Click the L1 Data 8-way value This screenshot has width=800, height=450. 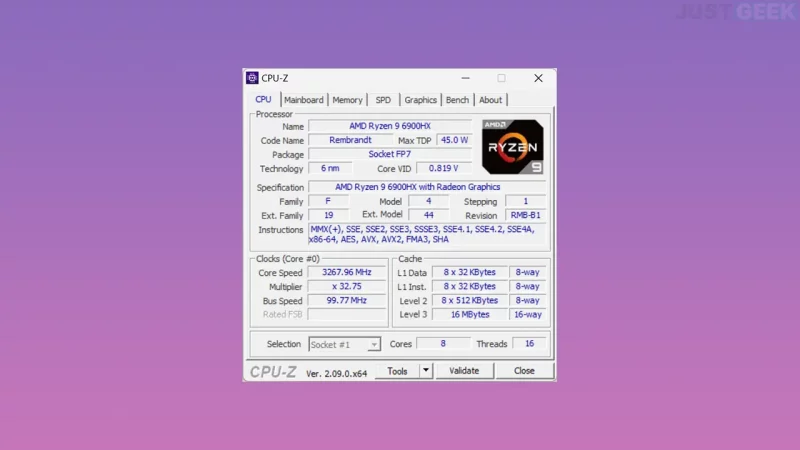[528, 272]
